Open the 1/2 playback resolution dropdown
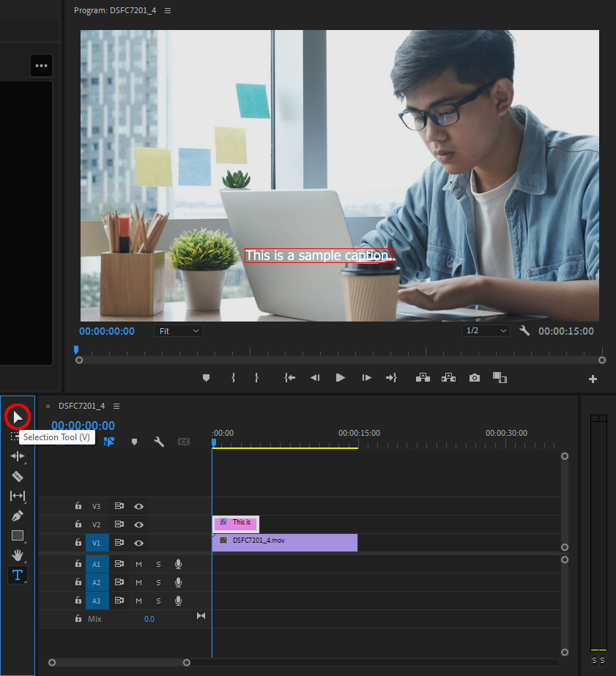 pyautogui.click(x=486, y=331)
